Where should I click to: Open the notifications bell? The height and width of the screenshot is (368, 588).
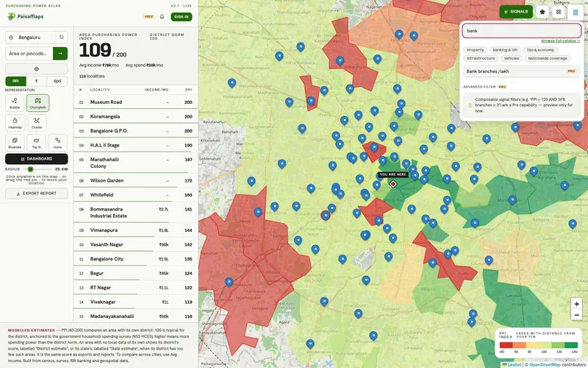coord(162,16)
